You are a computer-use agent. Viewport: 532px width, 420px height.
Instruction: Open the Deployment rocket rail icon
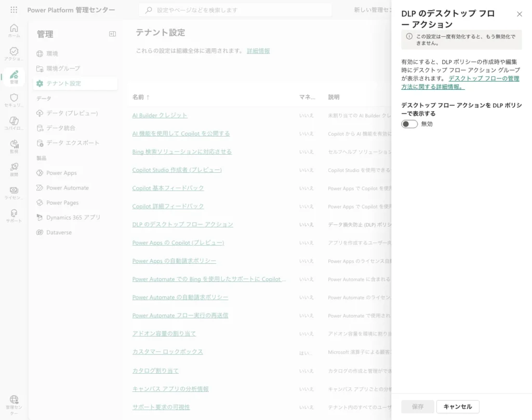pos(14,169)
